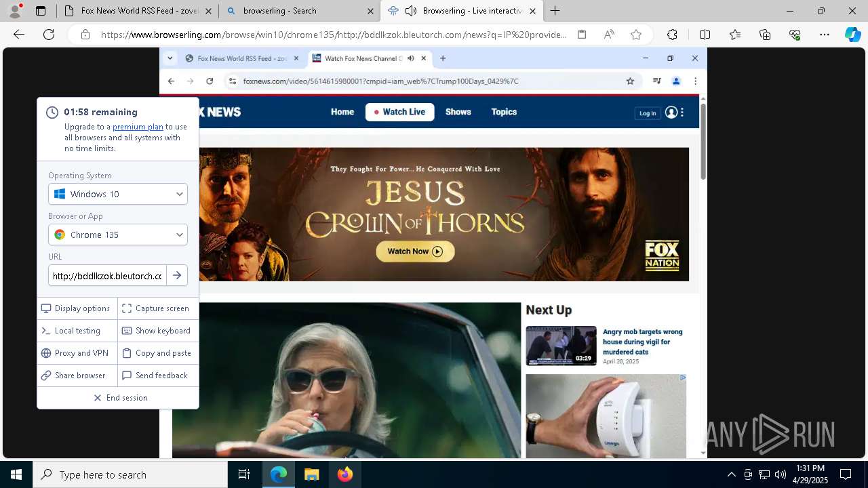Submit URL with arrow go button

177,276
